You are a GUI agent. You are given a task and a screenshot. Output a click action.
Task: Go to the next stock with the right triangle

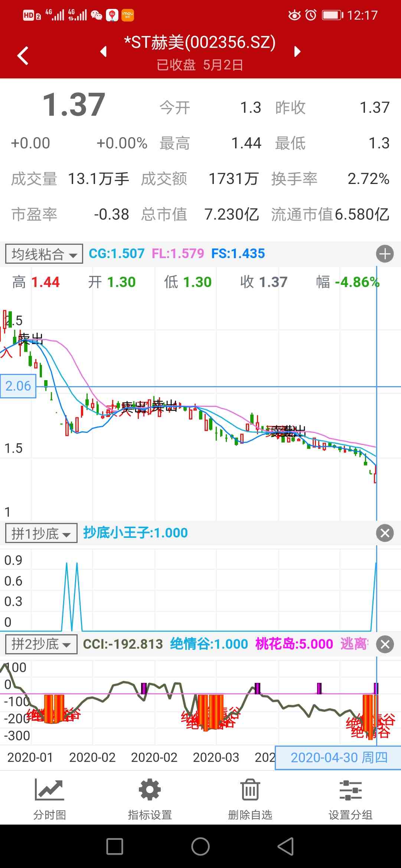point(297,51)
